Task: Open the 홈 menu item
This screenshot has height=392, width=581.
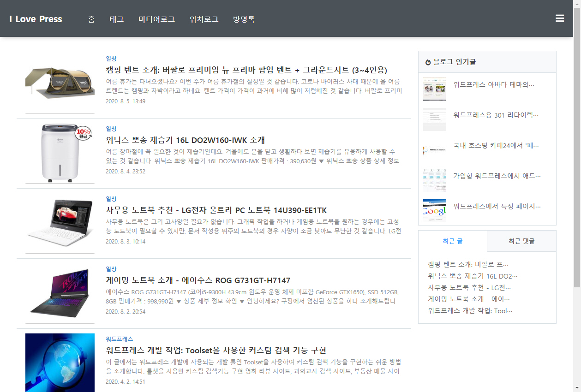Action: [91, 19]
